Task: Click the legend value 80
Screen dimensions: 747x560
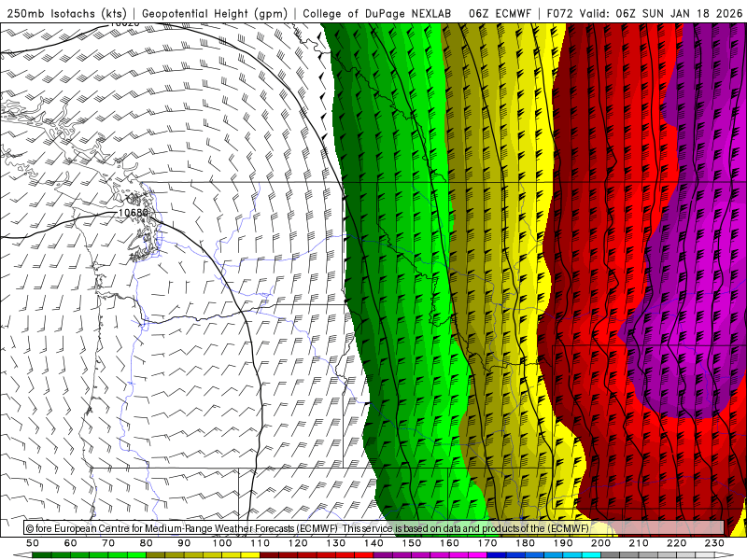Action: pos(146,543)
